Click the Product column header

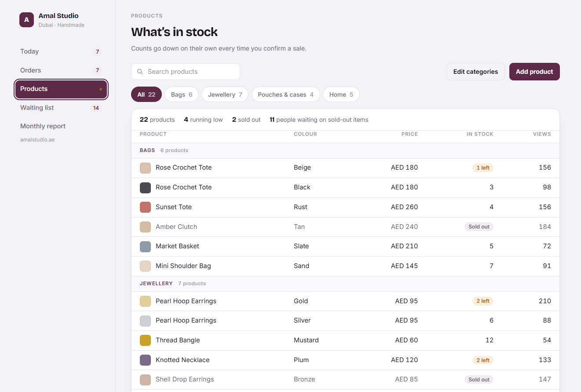tap(153, 134)
